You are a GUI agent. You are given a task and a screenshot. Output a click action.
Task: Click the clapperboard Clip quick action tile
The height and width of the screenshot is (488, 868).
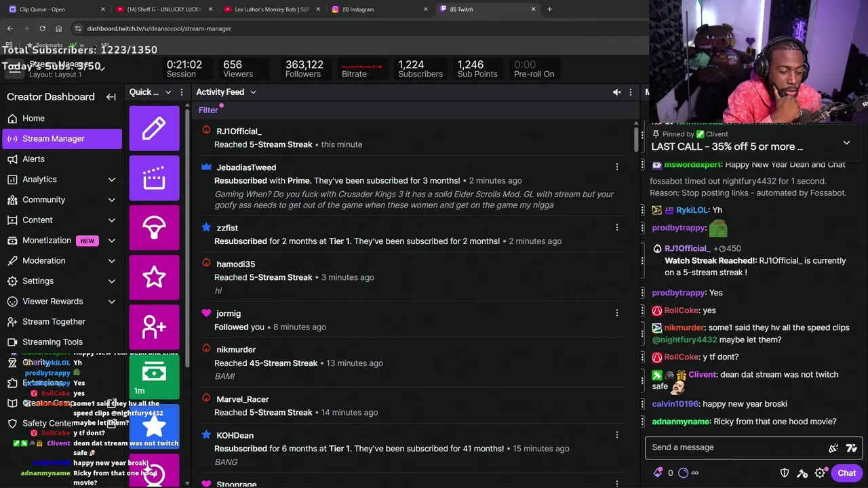pyautogui.click(x=154, y=178)
